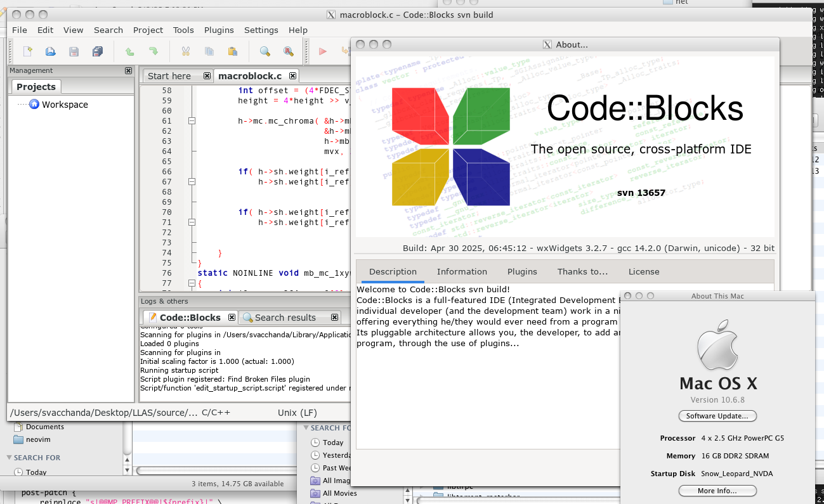Open the Project menu

coord(148,30)
